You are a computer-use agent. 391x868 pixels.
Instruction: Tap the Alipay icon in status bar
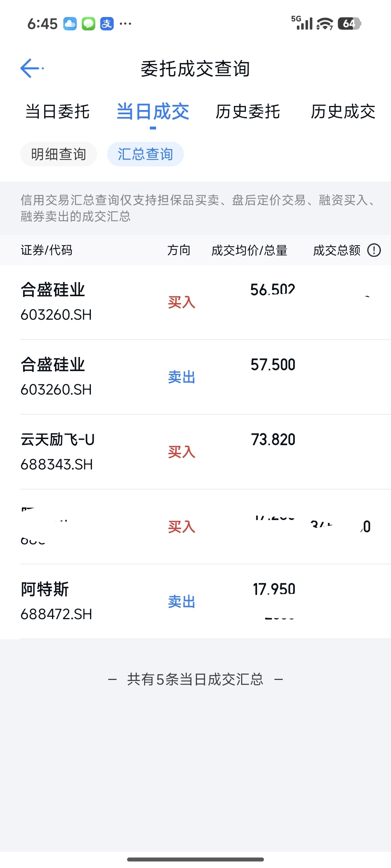[x=107, y=24]
